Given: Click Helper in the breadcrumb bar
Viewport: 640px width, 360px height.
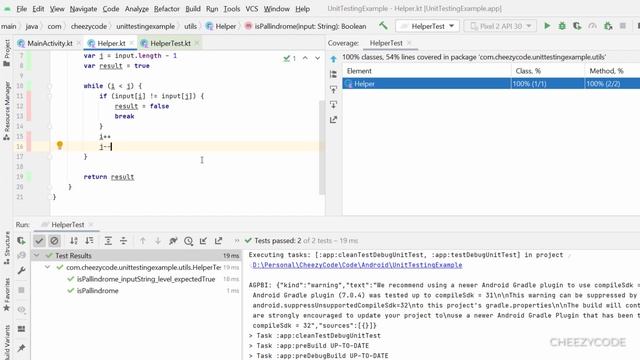Looking at the screenshot, I should 221,26.
